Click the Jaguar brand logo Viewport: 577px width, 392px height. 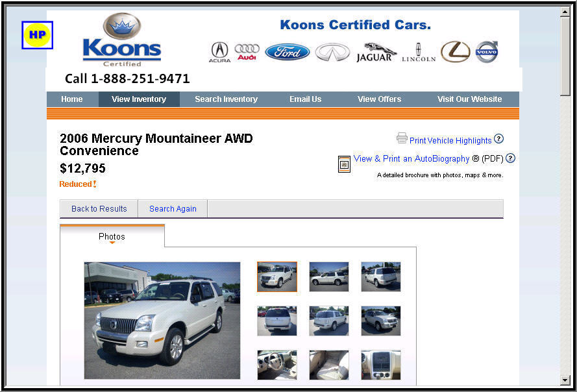pyautogui.click(x=374, y=53)
